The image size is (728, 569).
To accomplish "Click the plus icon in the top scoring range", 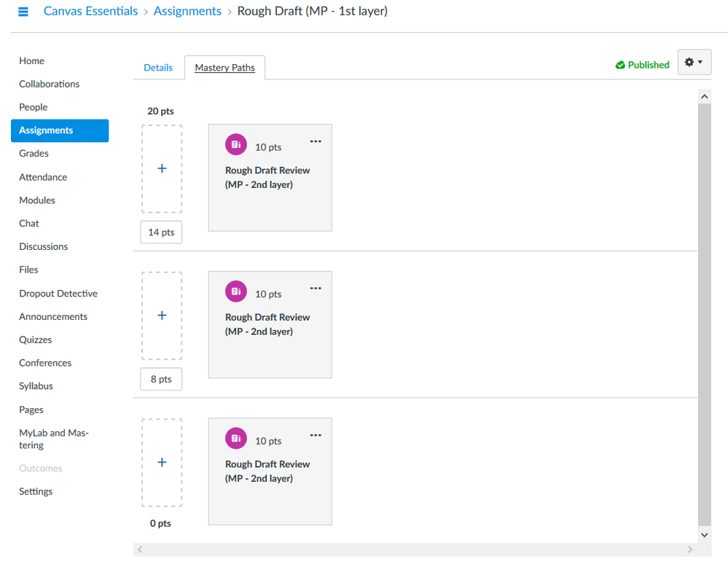I will coord(162,168).
